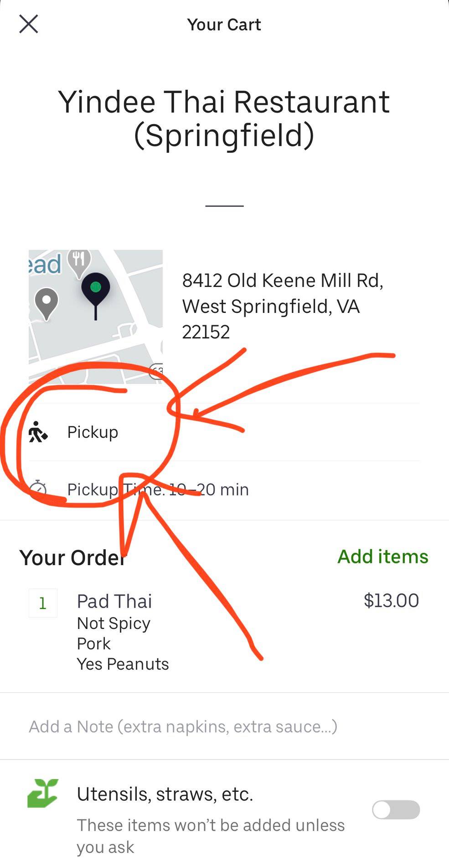Image resolution: width=449 pixels, height=868 pixels.
Task: Tap the Pad Thai $13.00 price
Action: click(x=391, y=601)
